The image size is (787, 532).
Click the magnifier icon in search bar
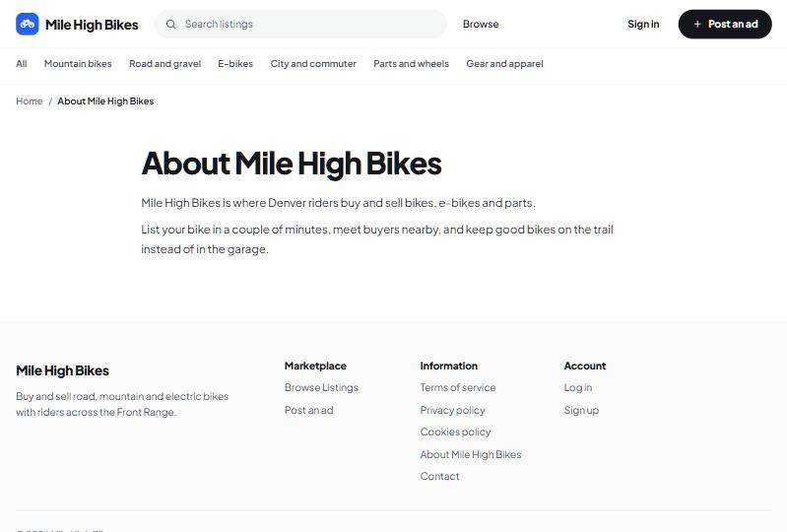coord(170,24)
